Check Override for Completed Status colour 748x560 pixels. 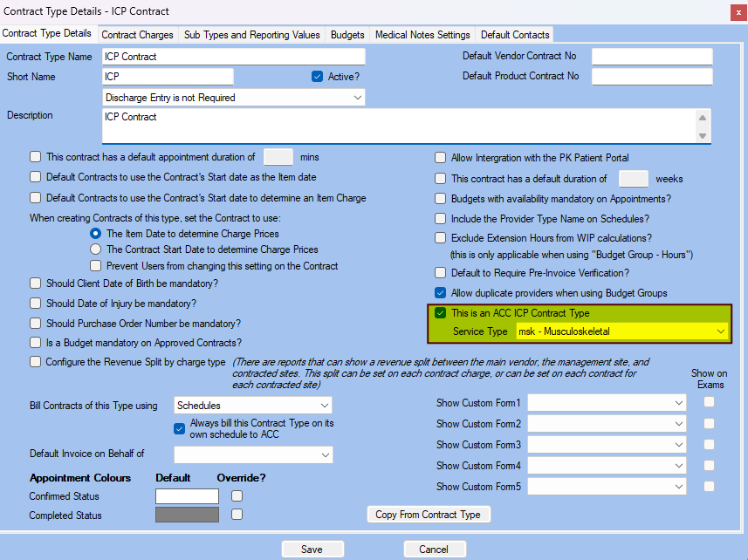(x=237, y=515)
